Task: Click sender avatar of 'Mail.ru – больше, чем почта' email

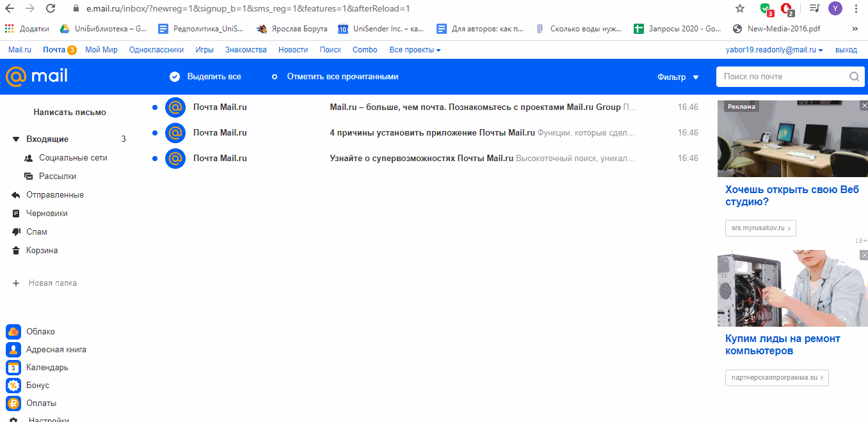Action: 175,107
